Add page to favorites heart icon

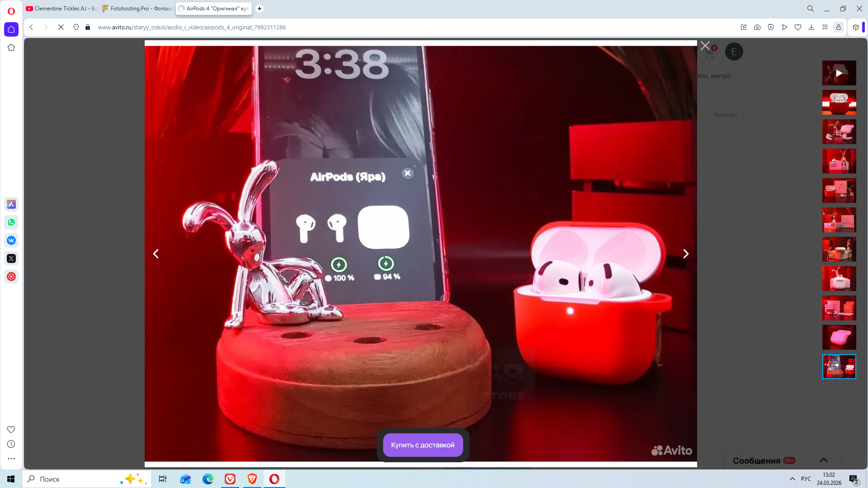coord(798,27)
